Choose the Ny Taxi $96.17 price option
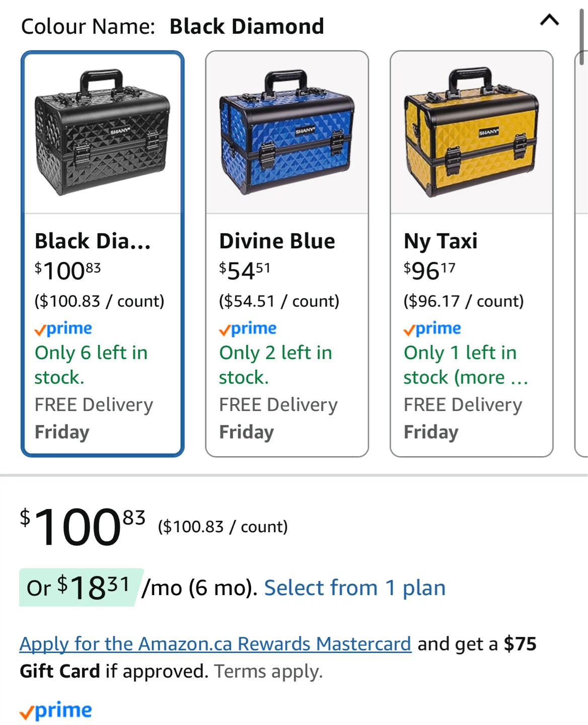Screen dimensions: 588x725 click(429, 271)
